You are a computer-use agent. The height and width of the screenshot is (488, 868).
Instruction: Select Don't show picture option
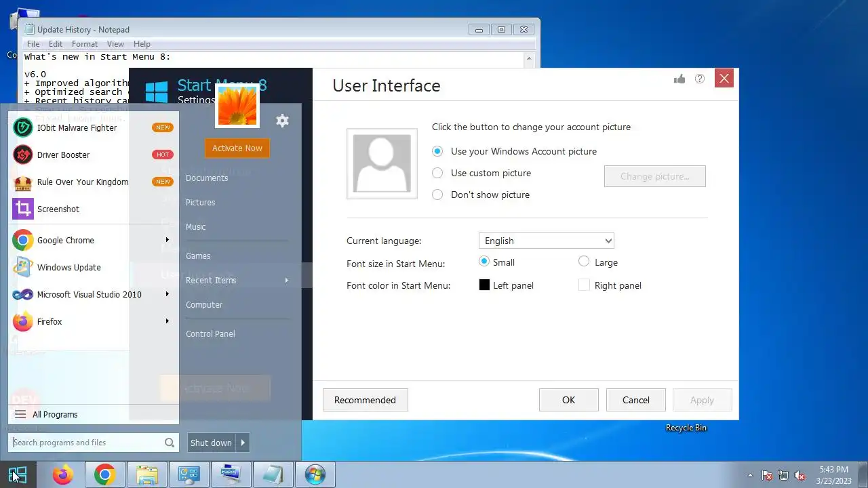pyautogui.click(x=437, y=195)
